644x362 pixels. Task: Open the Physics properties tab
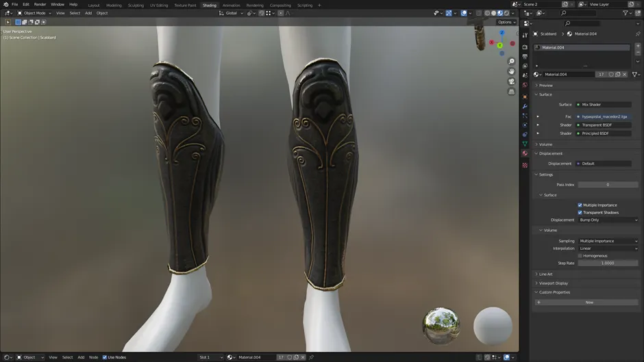[x=525, y=125]
